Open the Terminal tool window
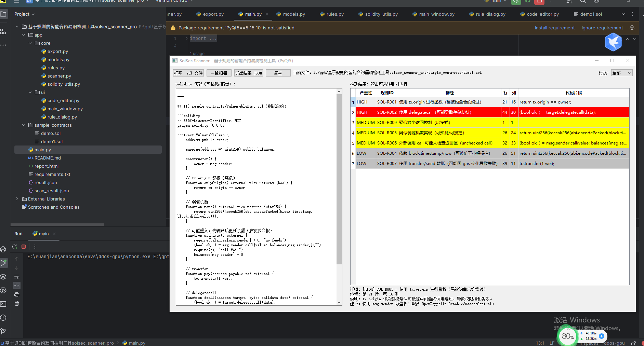The image size is (644, 346). [x=3, y=304]
